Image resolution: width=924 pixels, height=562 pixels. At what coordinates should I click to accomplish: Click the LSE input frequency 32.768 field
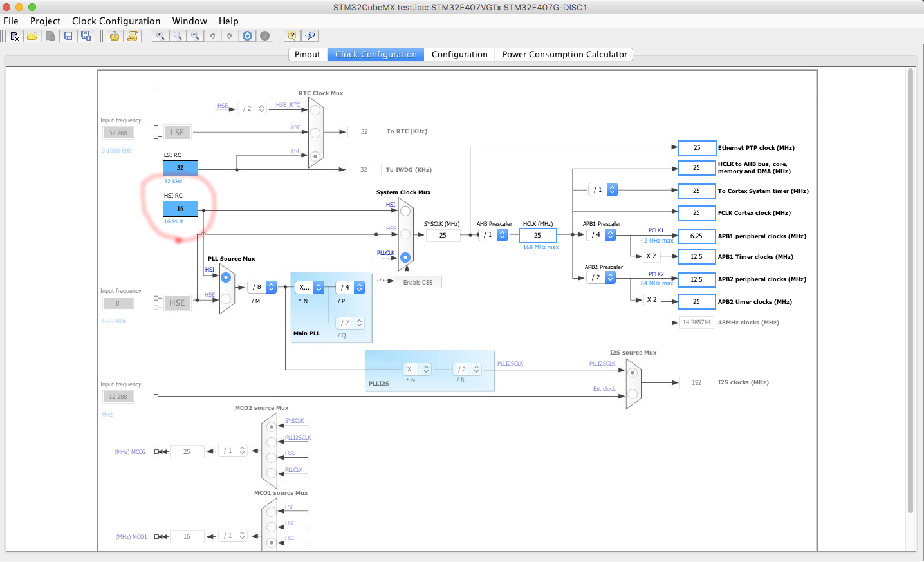tap(118, 133)
